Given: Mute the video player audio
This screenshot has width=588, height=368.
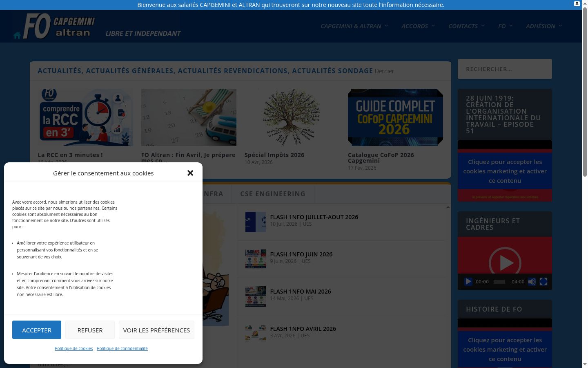Looking at the screenshot, I should pyautogui.click(x=532, y=282).
